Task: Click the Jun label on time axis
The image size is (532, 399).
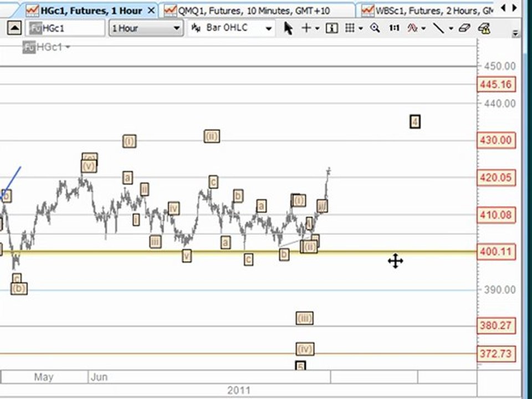Action: 99,377
